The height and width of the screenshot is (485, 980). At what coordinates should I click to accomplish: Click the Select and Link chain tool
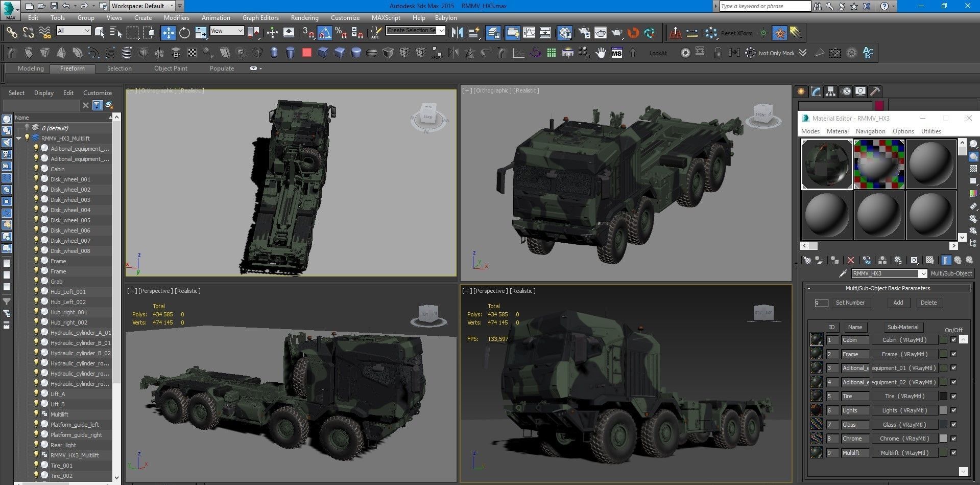11,33
